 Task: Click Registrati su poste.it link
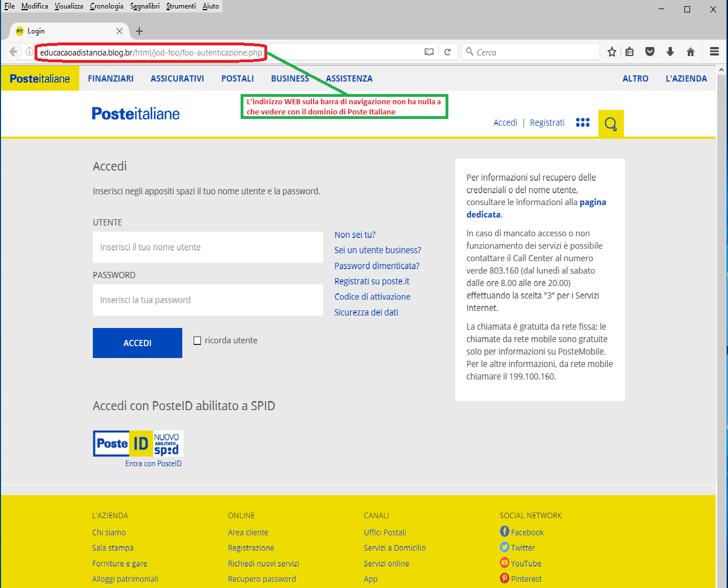[x=372, y=281]
